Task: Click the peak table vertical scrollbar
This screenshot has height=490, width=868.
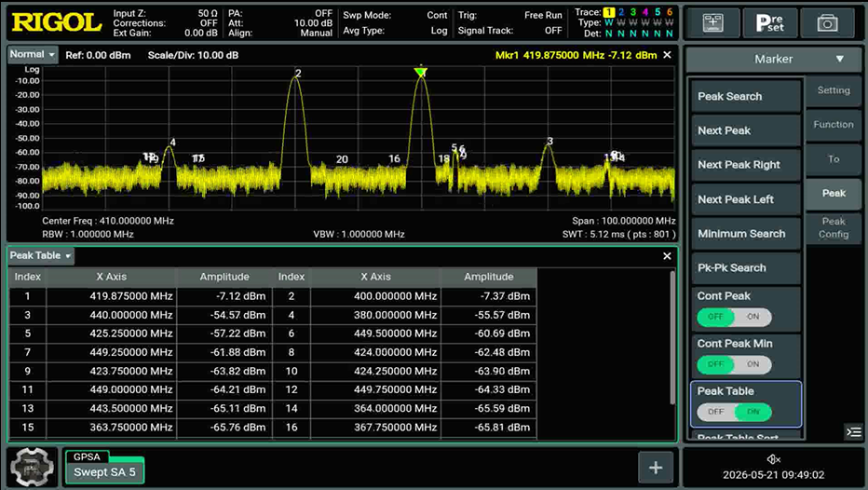Action: (x=672, y=338)
